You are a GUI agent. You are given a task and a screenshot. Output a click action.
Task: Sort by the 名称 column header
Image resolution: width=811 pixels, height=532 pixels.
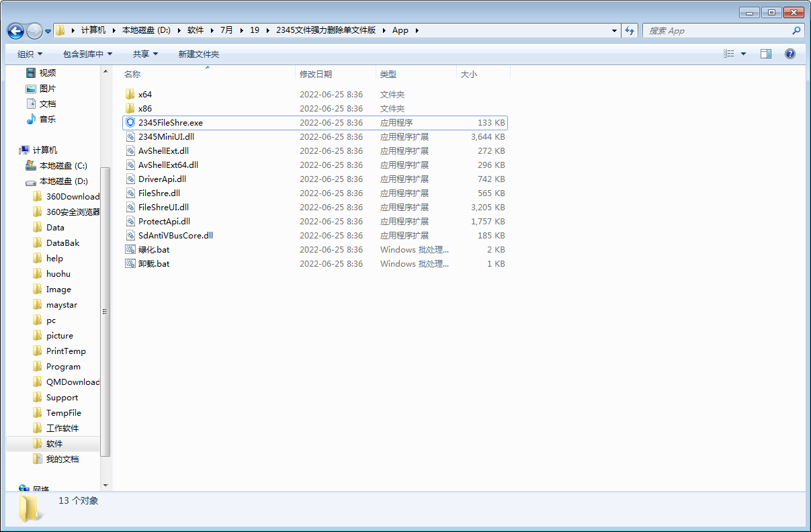pyautogui.click(x=132, y=74)
